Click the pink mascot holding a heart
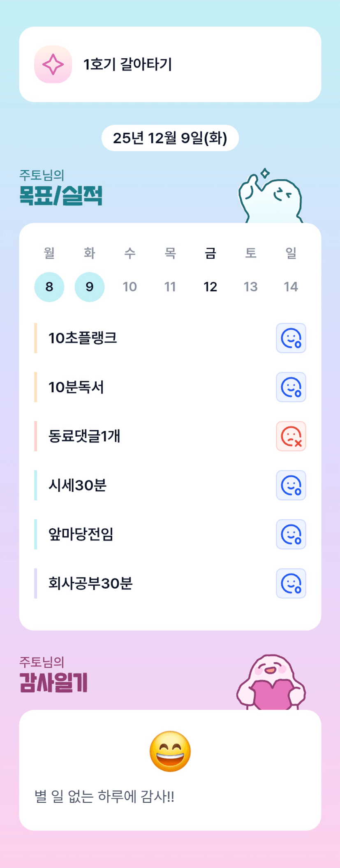The width and height of the screenshot is (340, 868). [271, 683]
